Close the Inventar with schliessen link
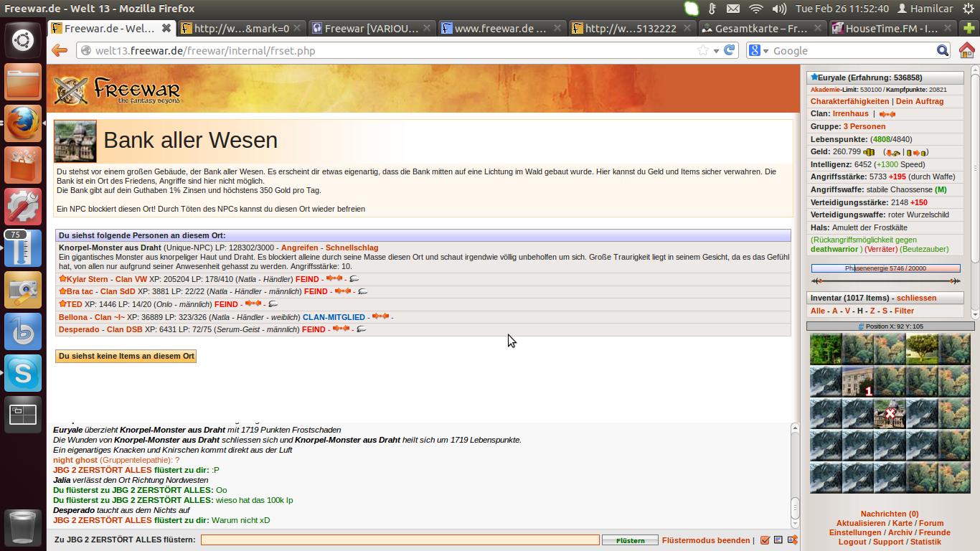 (916, 298)
